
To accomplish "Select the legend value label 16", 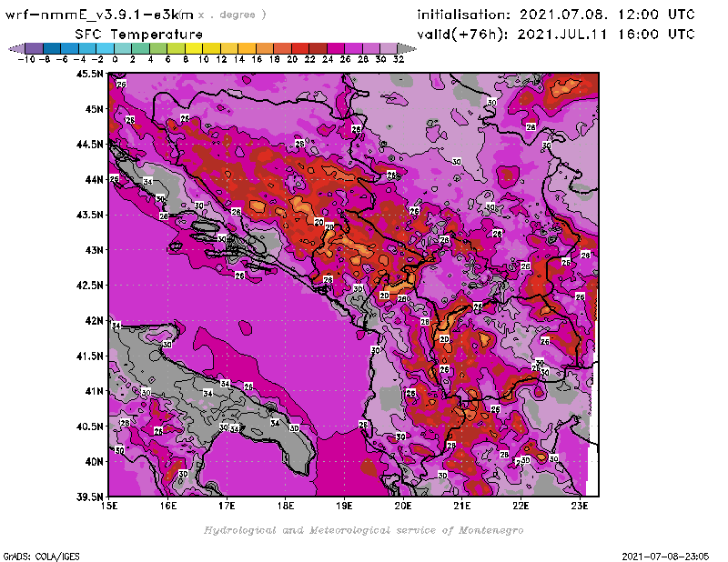I will [x=257, y=59].
